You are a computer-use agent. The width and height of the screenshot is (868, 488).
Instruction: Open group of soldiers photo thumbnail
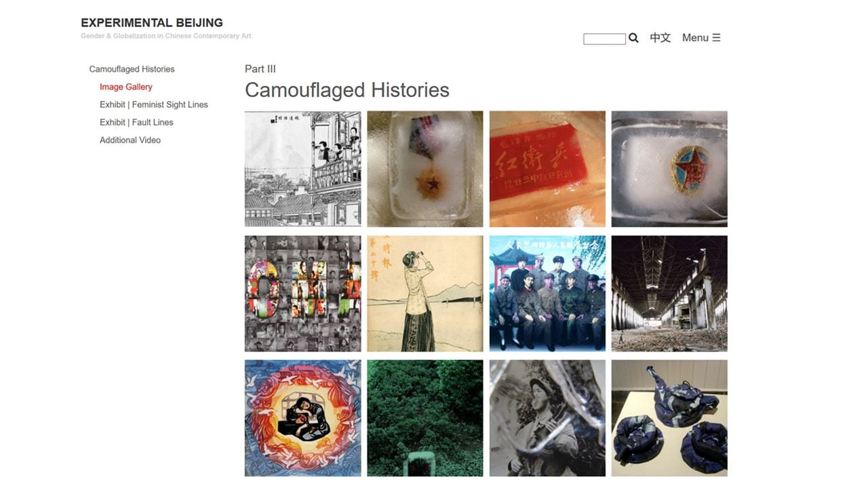(547, 293)
